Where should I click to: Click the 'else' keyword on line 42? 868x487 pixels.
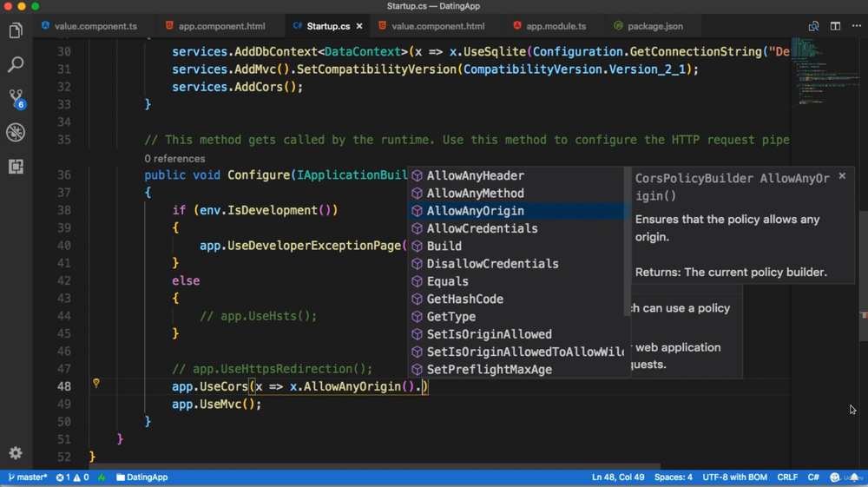pos(186,280)
